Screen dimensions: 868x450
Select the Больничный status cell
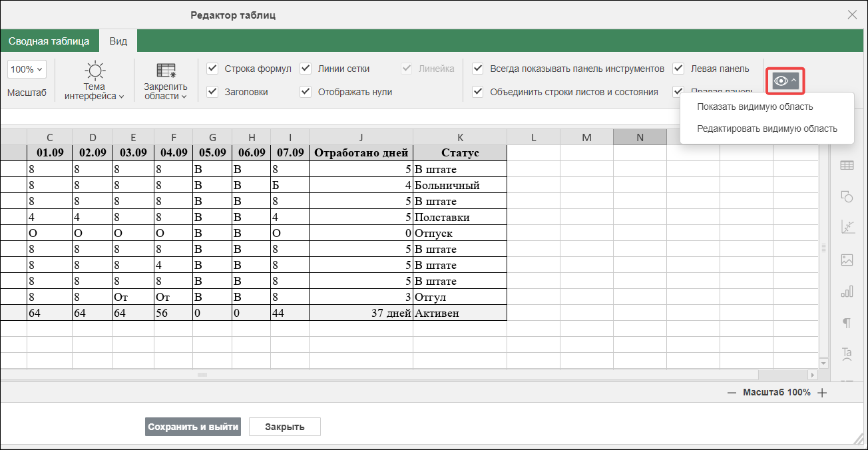tap(460, 185)
